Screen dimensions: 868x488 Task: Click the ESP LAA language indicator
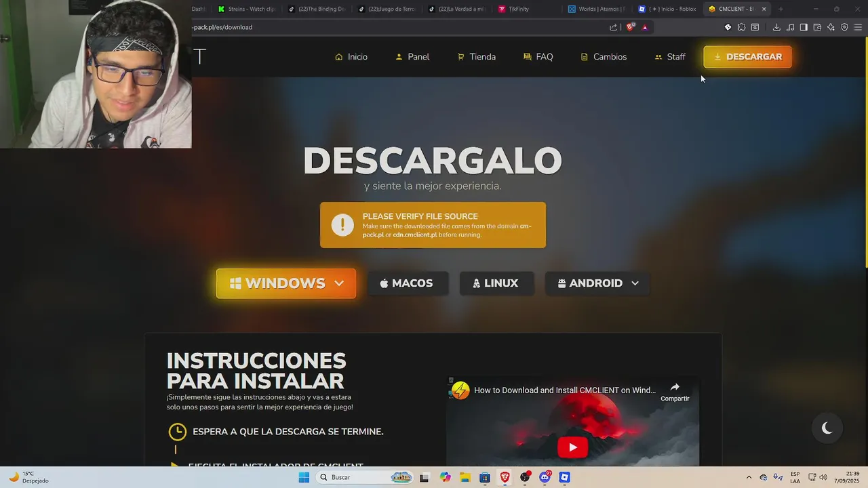click(795, 477)
